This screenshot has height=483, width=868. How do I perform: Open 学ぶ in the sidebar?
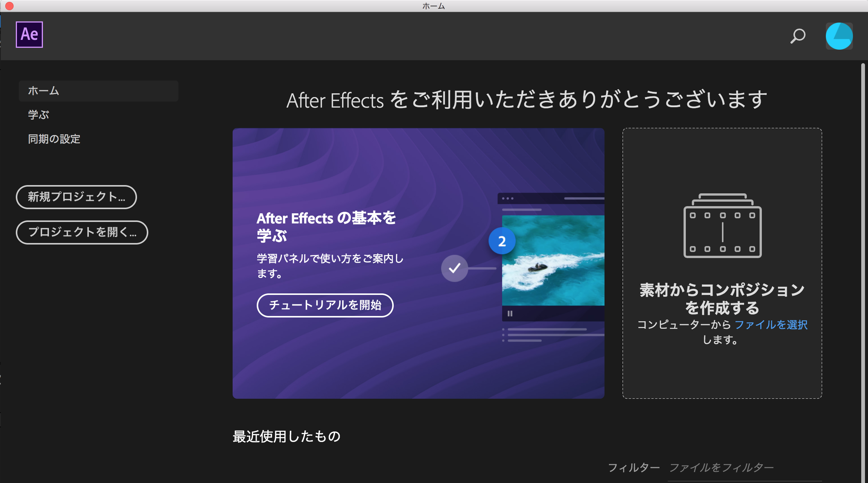[x=38, y=115]
